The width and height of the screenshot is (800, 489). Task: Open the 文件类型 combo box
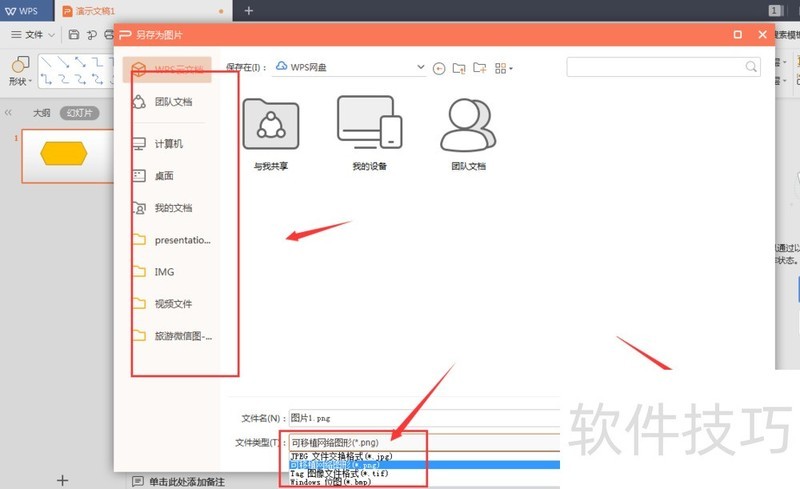[x=424, y=443]
